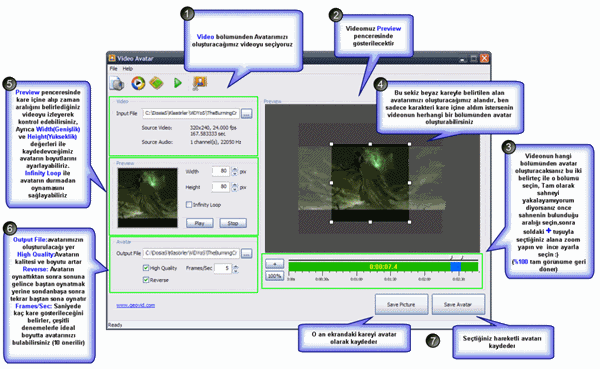Click inside the Output File path field

point(191,253)
